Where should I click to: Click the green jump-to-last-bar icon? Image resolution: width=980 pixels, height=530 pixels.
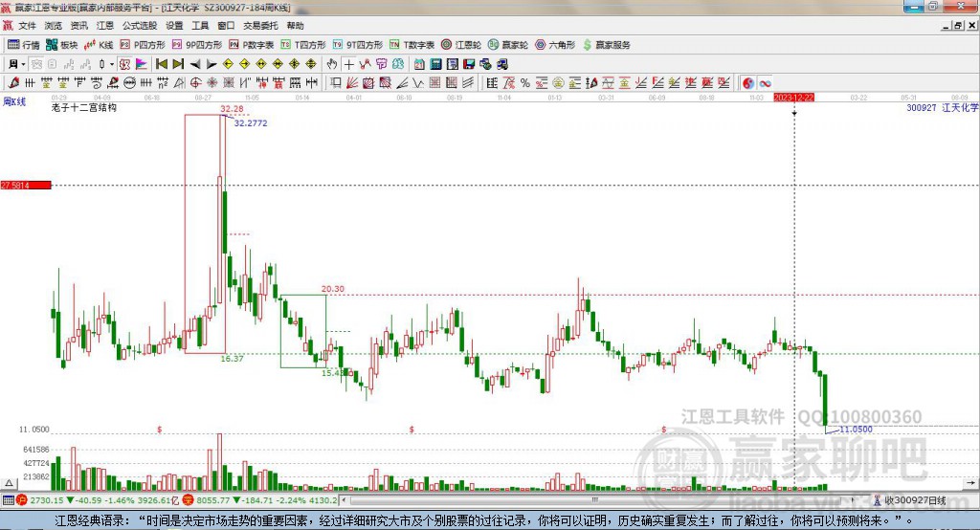pyautogui.click(x=178, y=64)
